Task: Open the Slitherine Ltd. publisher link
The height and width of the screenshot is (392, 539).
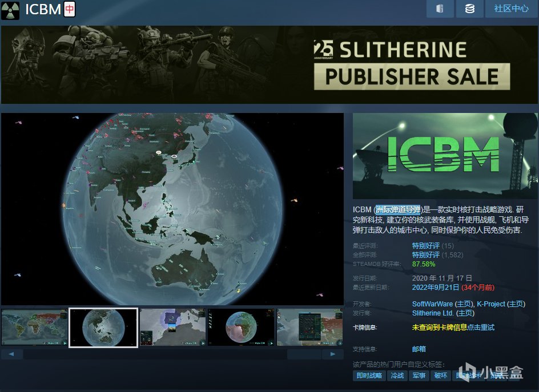Action: coord(433,313)
